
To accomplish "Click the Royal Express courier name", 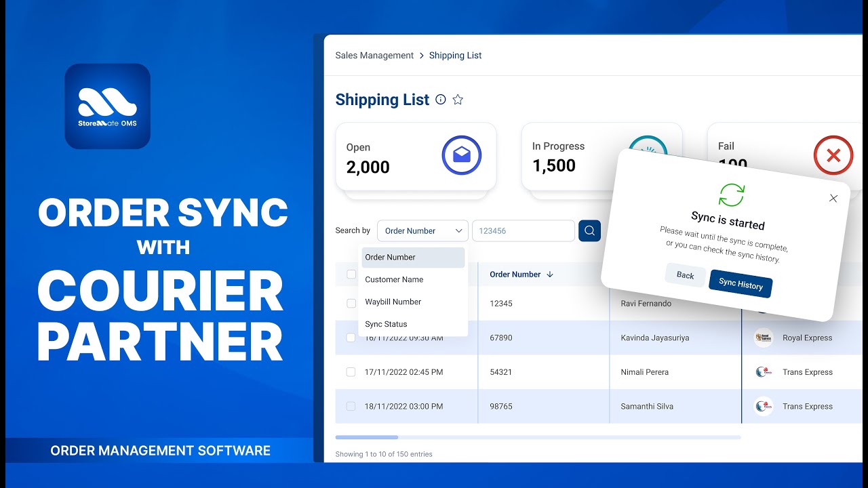I will [808, 338].
